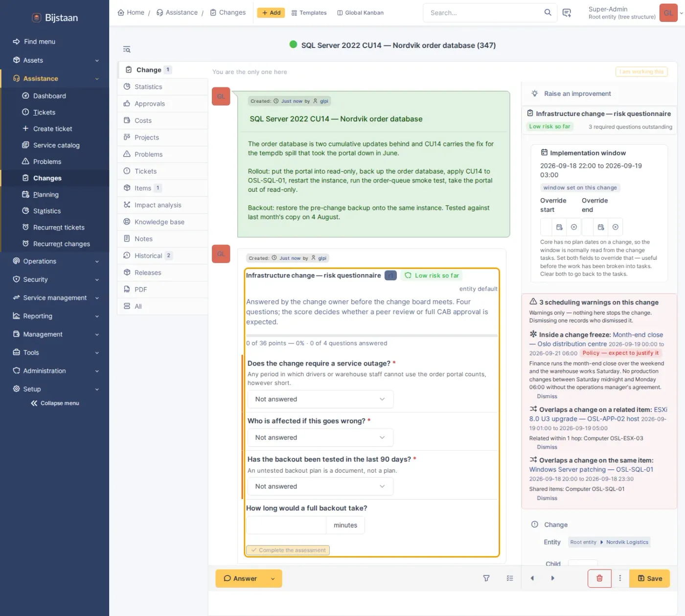The height and width of the screenshot is (616, 685).
Task: Open Global Kanban view
Action: (x=360, y=13)
